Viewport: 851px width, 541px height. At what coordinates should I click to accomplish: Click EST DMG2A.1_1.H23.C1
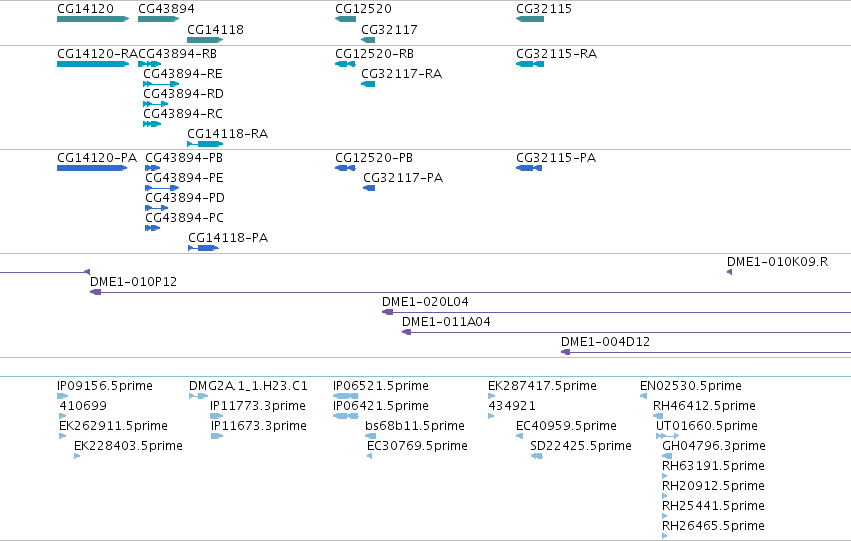coord(199,396)
